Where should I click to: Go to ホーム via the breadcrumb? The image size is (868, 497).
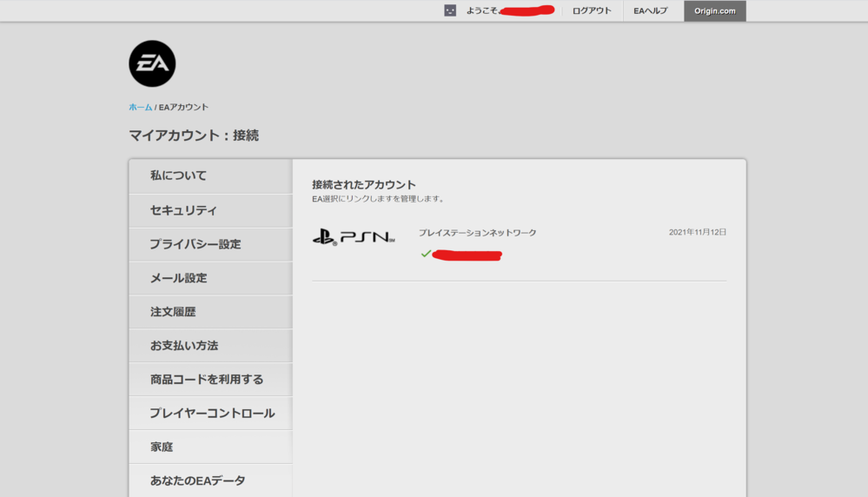pyautogui.click(x=140, y=108)
